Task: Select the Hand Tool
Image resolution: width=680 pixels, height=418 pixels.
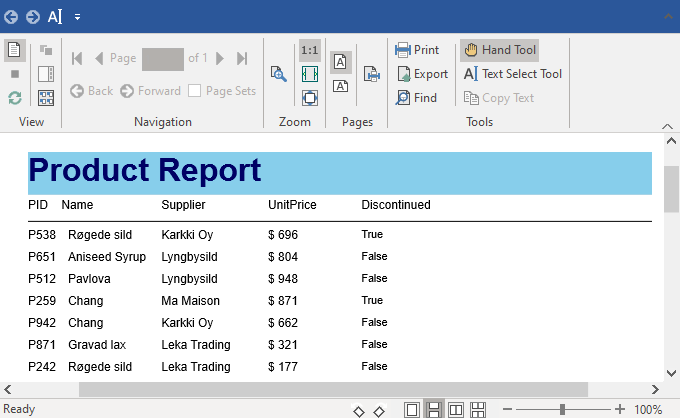Action: coord(500,50)
